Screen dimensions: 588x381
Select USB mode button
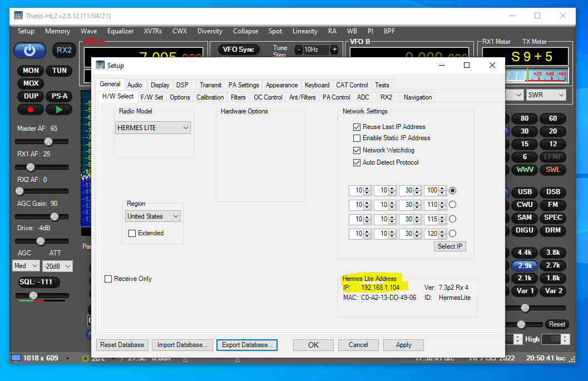point(525,192)
